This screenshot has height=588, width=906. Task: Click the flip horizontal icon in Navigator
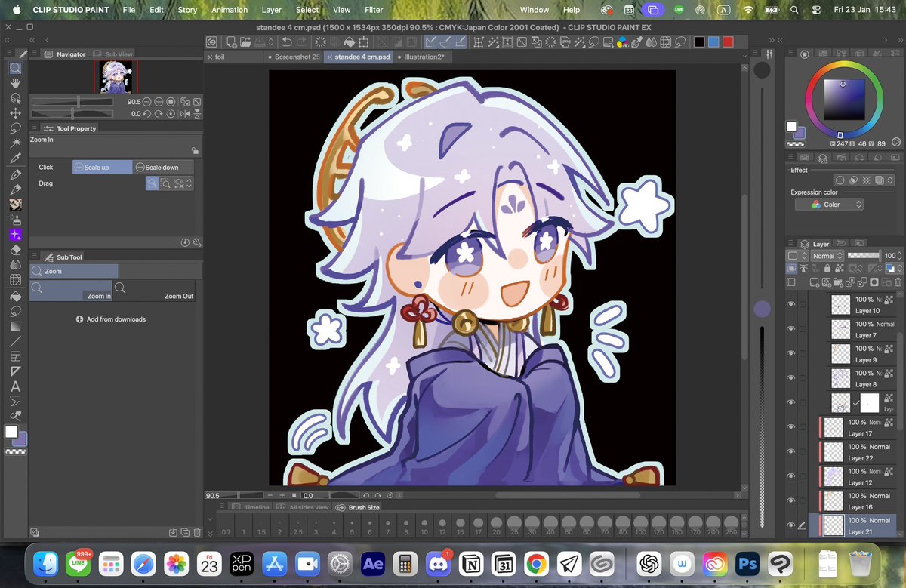183,114
